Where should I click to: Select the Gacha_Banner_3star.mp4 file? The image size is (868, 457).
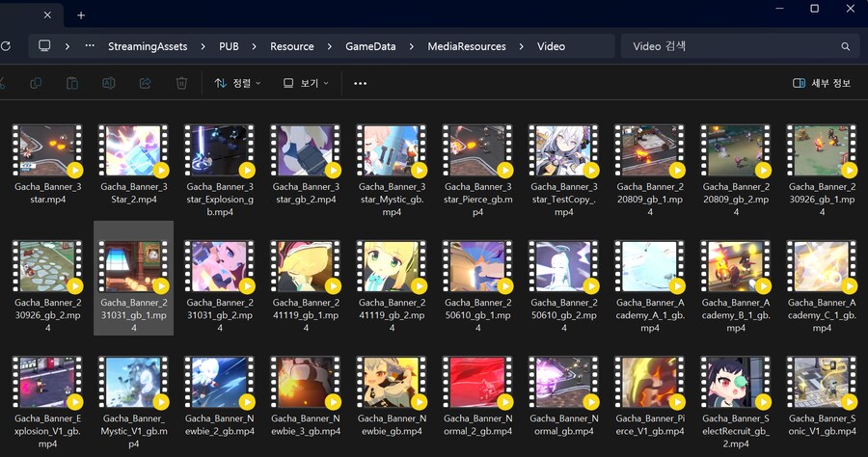click(x=47, y=164)
